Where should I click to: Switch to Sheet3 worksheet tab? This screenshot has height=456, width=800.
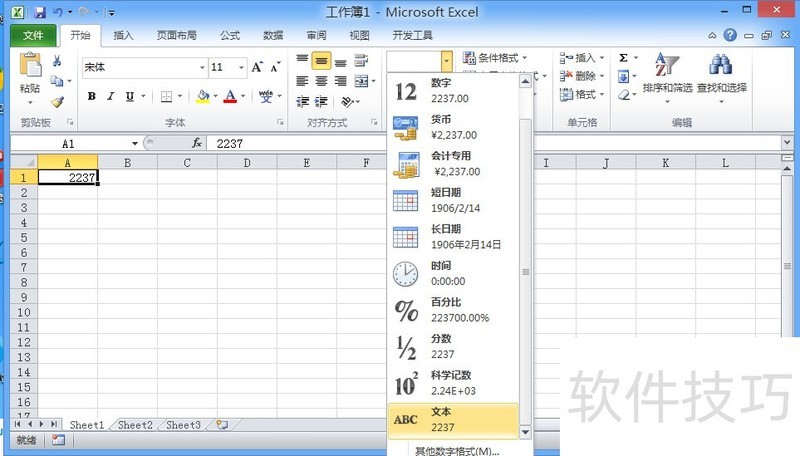[183, 424]
